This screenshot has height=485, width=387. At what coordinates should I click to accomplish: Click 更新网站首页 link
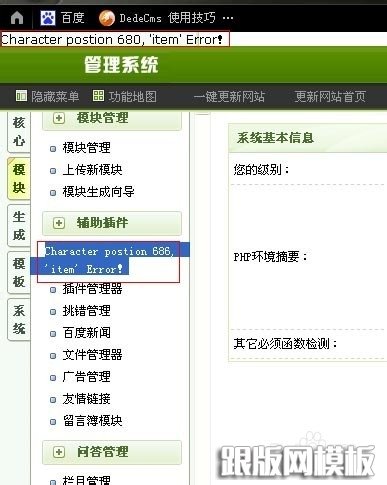click(x=330, y=97)
